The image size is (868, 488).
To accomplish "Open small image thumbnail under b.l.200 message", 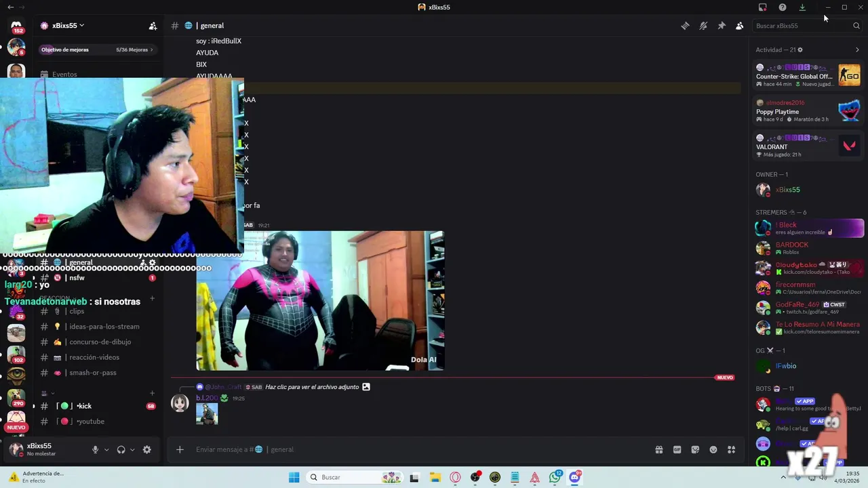I will 207,413.
